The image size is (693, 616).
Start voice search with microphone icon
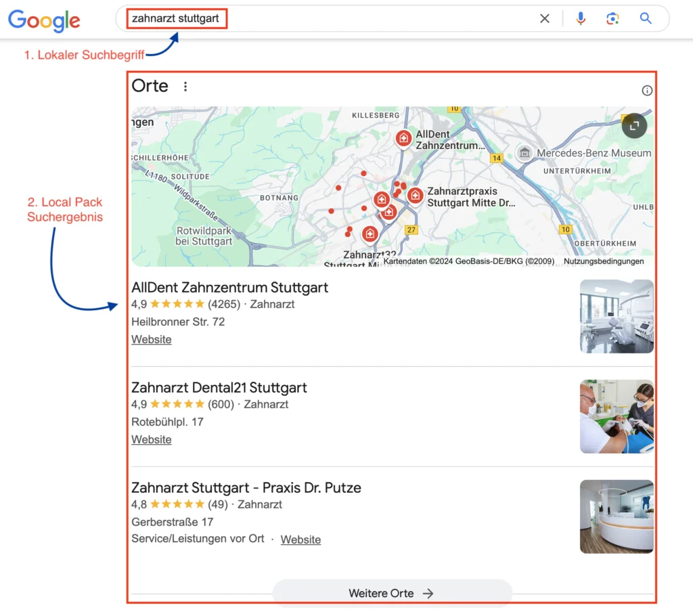click(581, 19)
